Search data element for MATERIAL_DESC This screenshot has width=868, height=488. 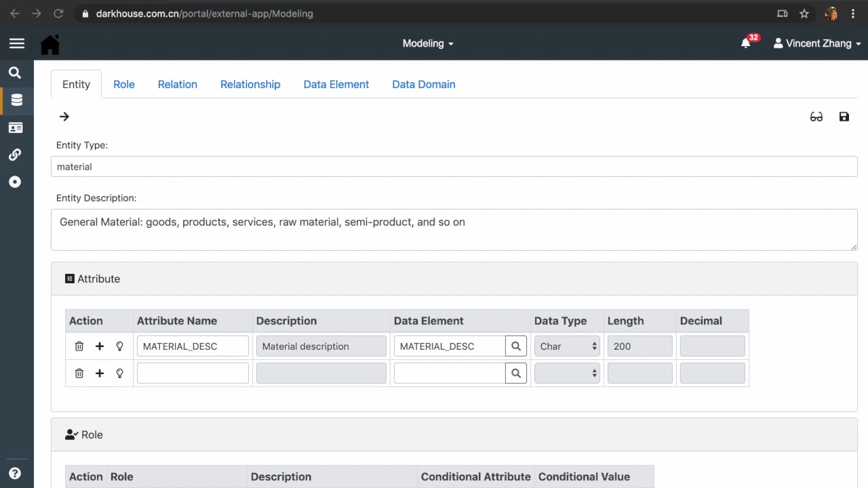pyautogui.click(x=516, y=346)
